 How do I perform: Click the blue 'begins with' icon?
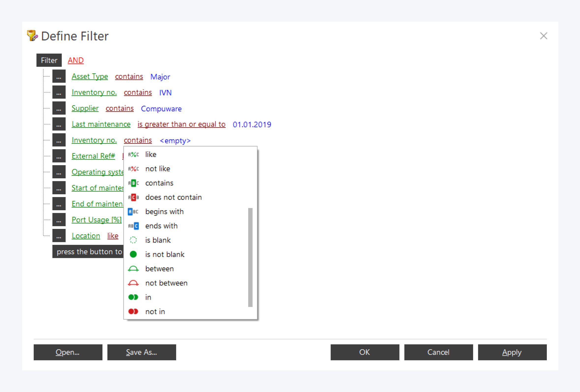tap(133, 212)
